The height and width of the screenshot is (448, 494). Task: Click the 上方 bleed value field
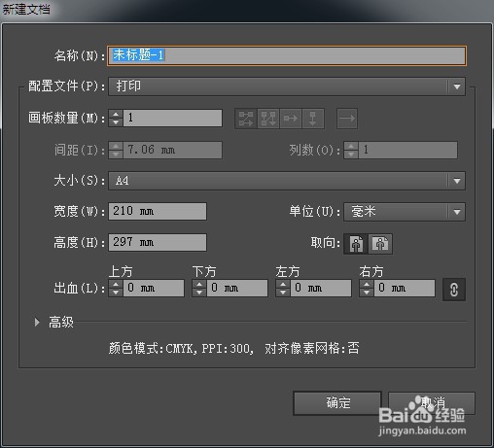point(154,289)
